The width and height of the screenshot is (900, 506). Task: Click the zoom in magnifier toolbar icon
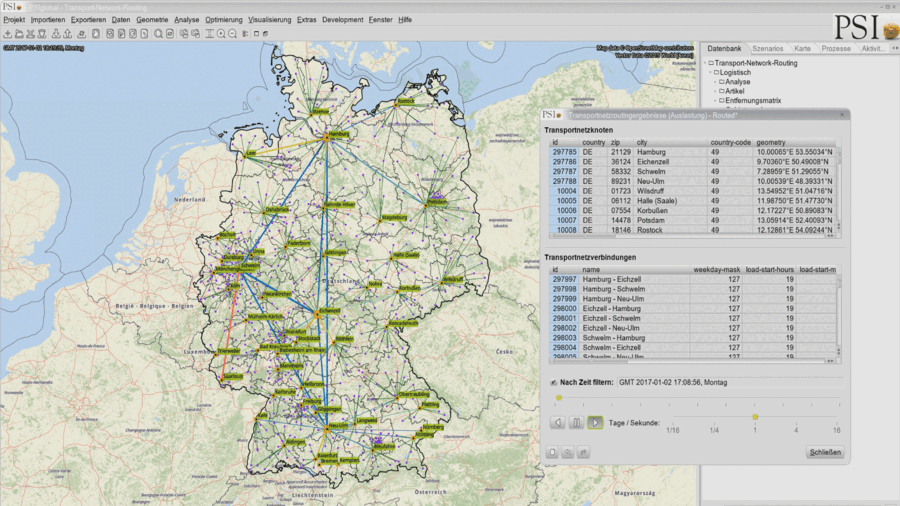click(x=222, y=34)
